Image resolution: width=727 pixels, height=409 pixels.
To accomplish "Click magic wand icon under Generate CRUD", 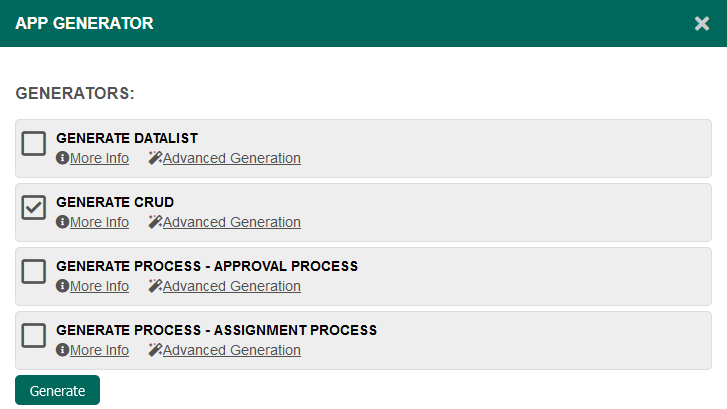I will [x=155, y=222].
